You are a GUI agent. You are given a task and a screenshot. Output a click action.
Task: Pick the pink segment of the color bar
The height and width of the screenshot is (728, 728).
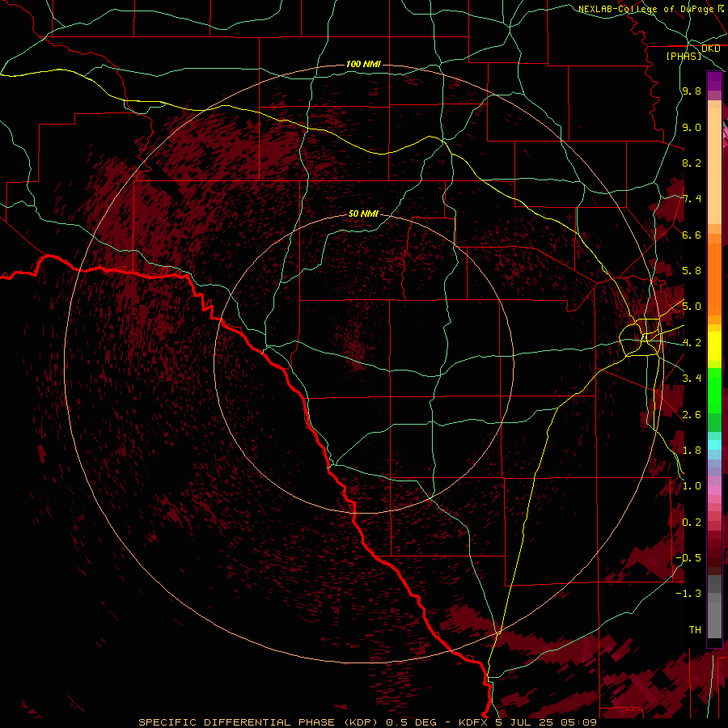point(714,490)
